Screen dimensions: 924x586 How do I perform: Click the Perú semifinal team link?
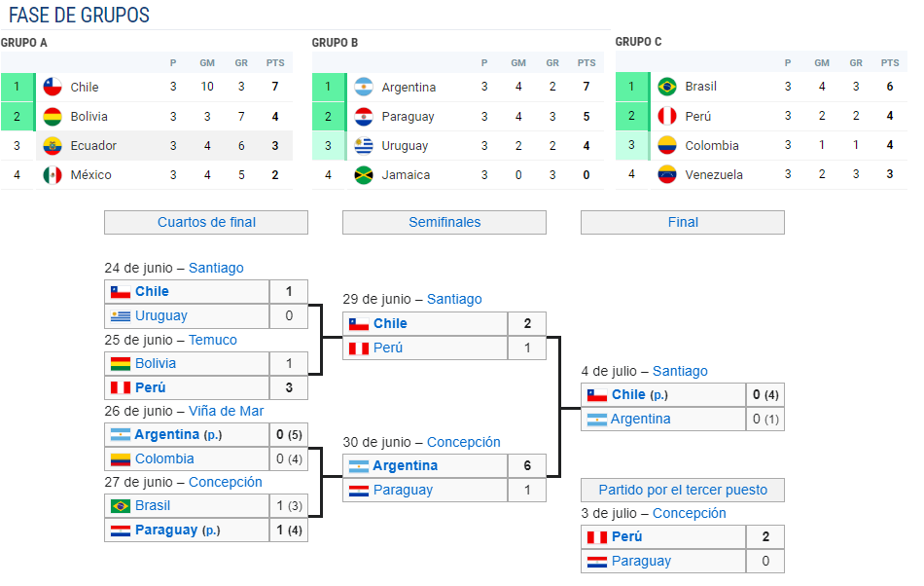click(388, 348)
